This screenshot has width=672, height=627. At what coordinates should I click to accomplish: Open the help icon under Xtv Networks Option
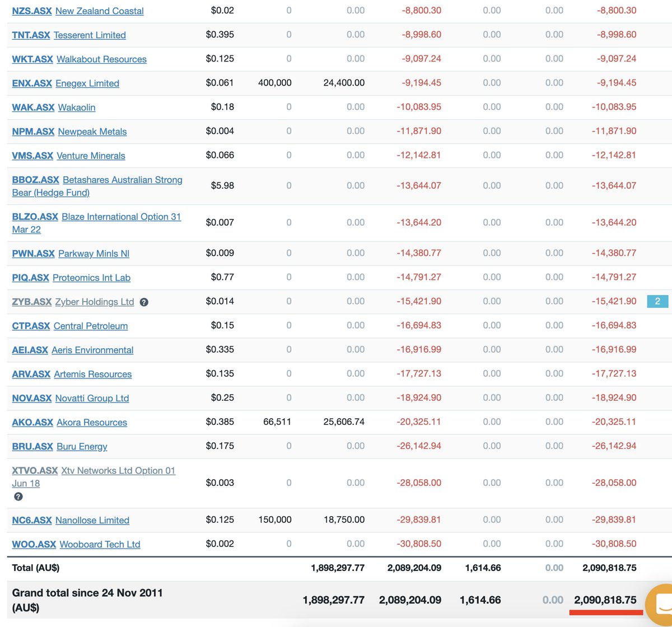coord(18,497)
